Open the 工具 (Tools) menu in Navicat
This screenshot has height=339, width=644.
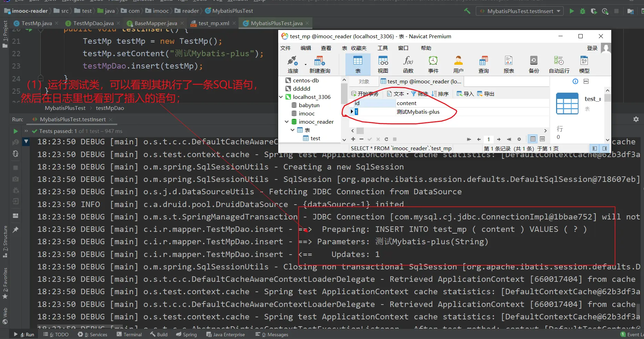[382, 48]
